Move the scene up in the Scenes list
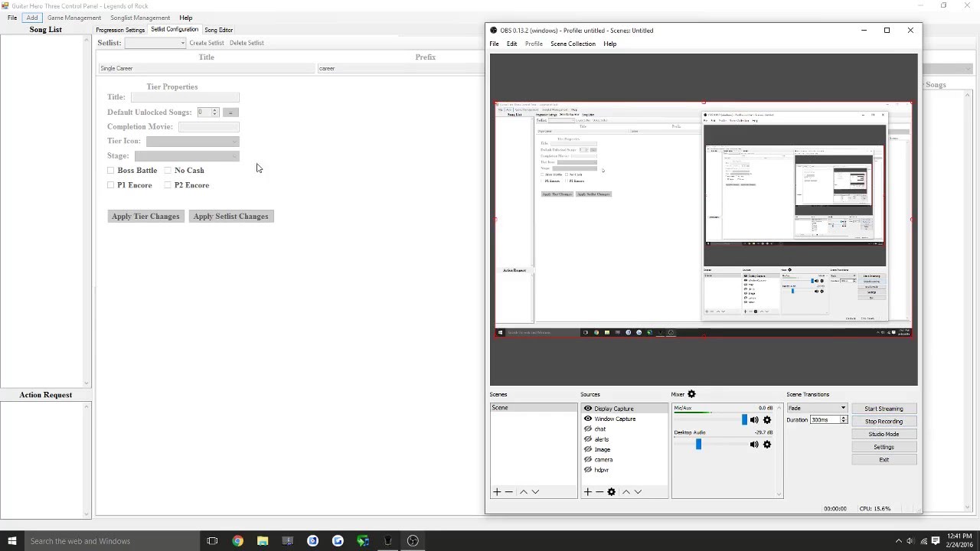Viewport: 980px width, 551px height. pyautogui.click(x=524, y=492)
